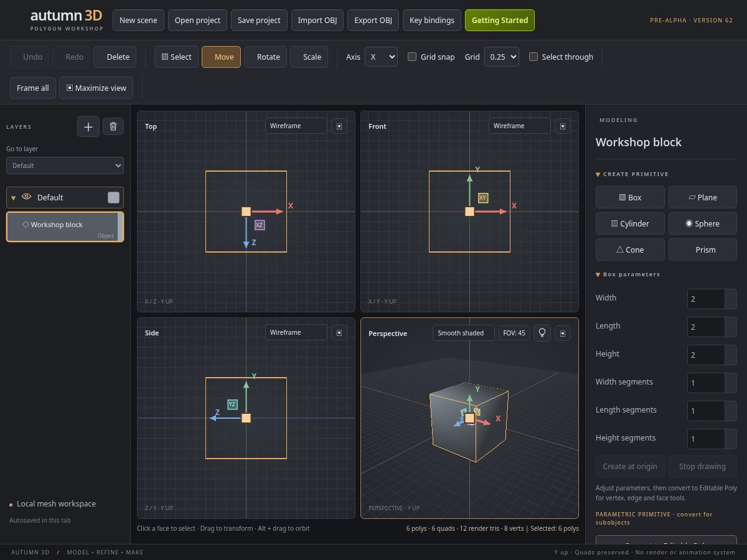The image size is (747, 560).
Task: Grab the XY plane handle in Front view
Action: click(483, 198)
